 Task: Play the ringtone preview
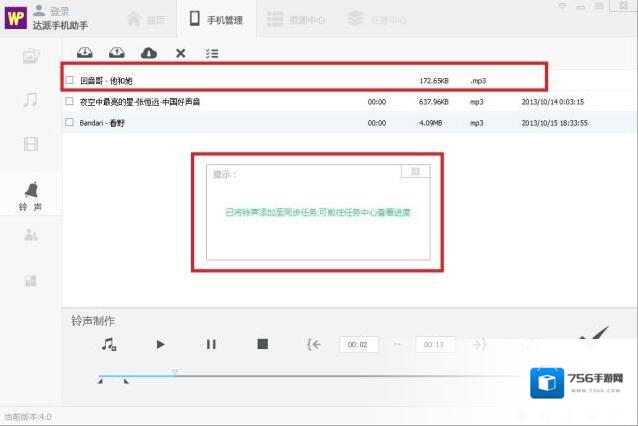pos(160,344)
